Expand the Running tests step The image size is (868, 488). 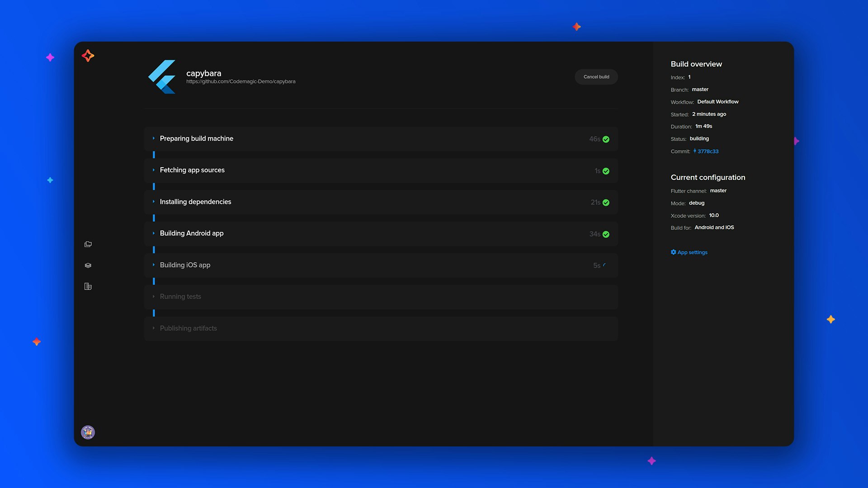click(x=154, y=297)
